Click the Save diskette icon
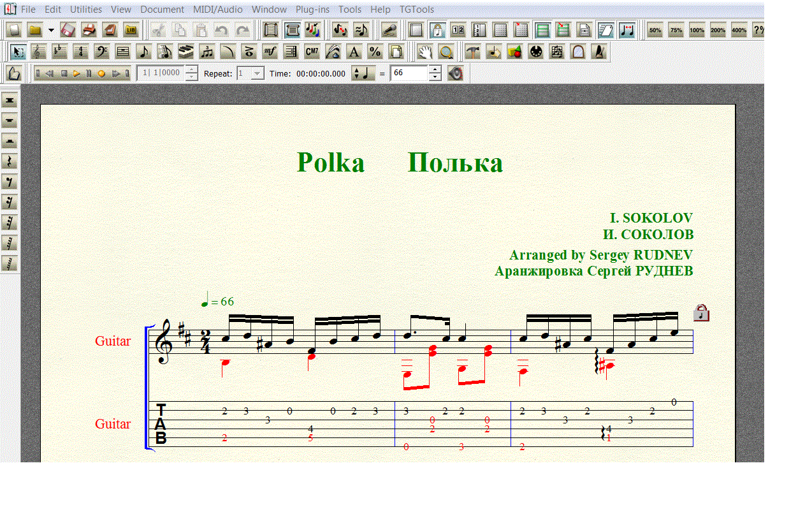 [68, 30]
